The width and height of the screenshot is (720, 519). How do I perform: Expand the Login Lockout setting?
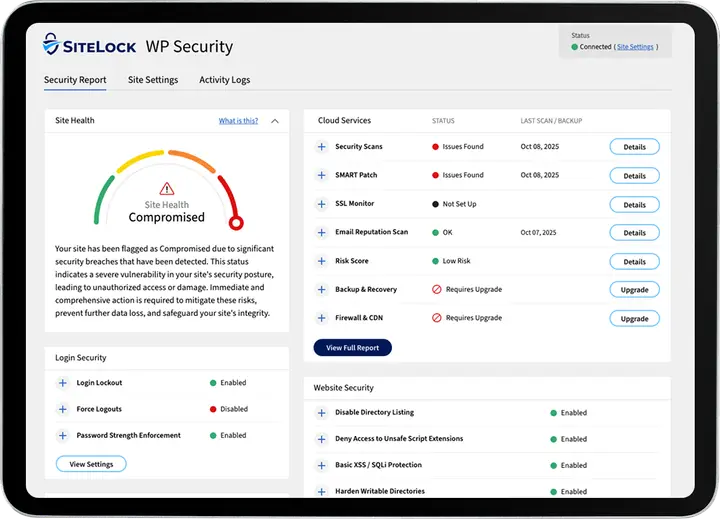[62, 383]
